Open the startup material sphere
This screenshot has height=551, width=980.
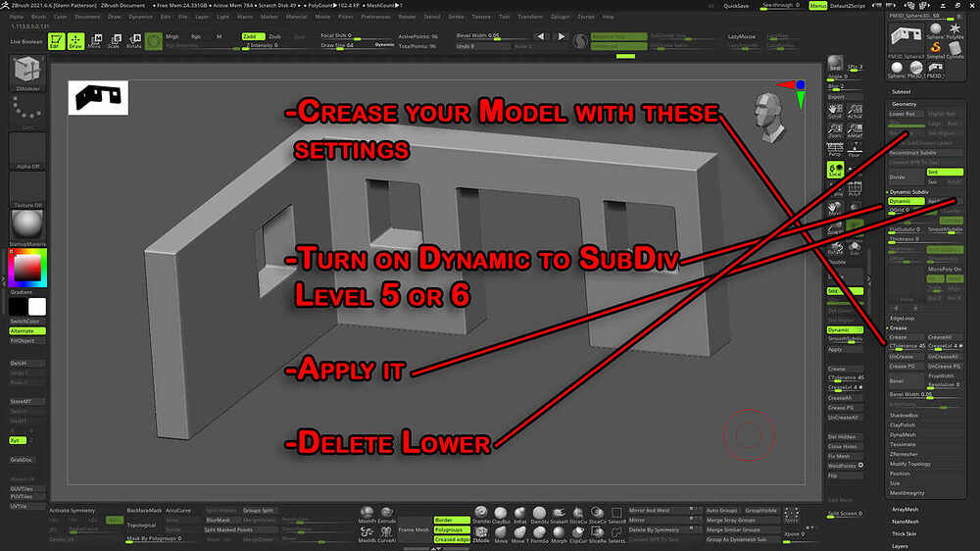click(26, 224)
